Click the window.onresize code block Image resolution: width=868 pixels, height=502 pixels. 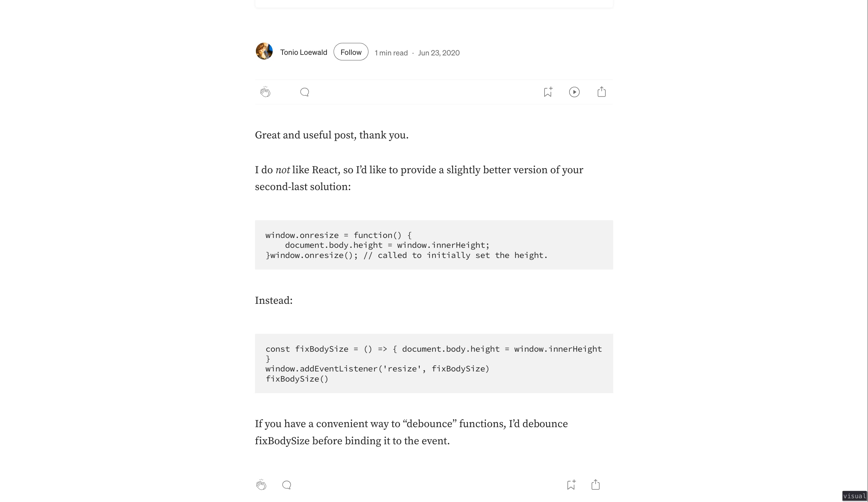point(434,245)
